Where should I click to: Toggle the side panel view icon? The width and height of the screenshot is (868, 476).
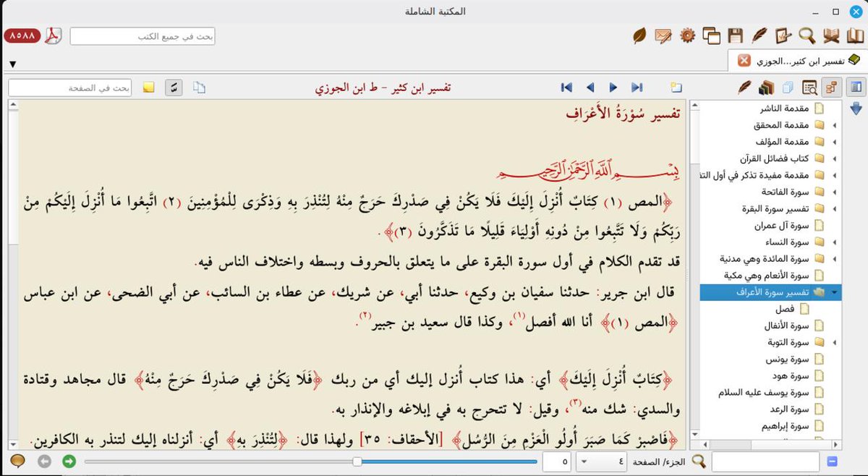[x=856, y=88]
